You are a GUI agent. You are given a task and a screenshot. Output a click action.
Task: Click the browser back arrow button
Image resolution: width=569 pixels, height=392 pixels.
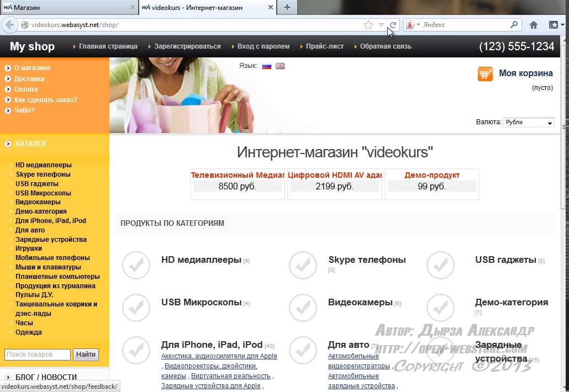click(x=10, y=25)
